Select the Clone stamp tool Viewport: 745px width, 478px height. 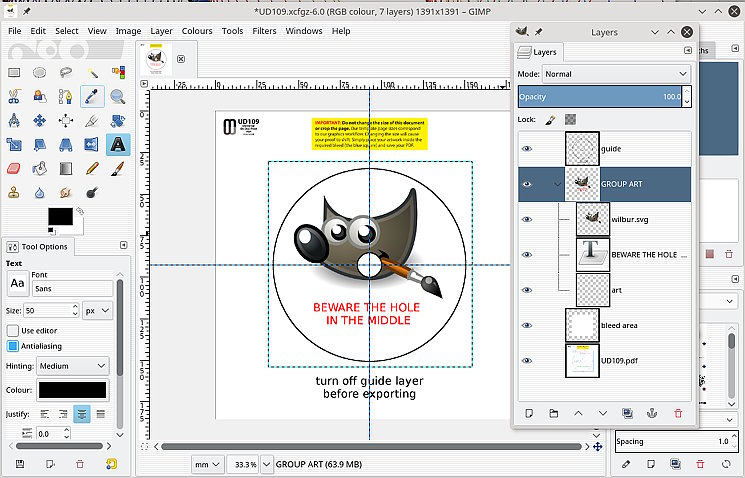point(14,192)
